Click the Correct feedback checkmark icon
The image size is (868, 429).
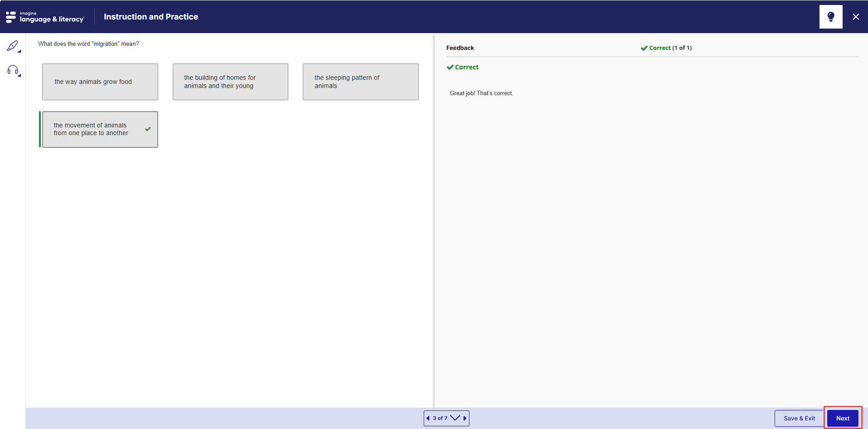point(450,67)
